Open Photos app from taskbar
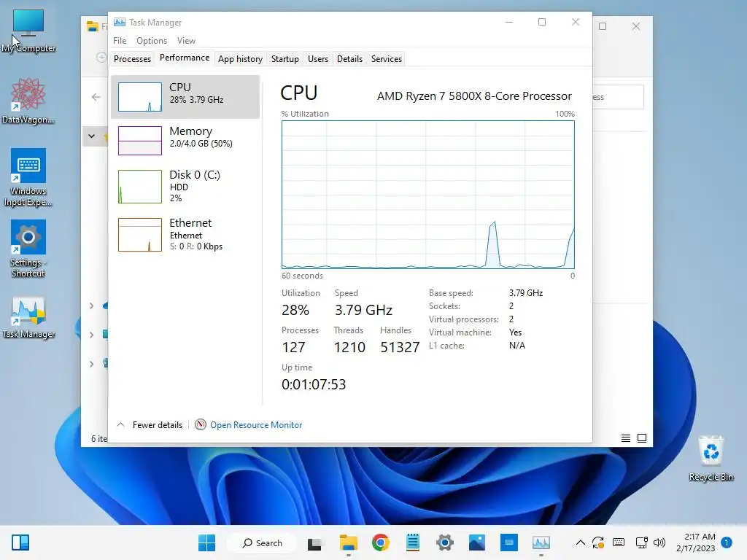 (x=477, y=542)
